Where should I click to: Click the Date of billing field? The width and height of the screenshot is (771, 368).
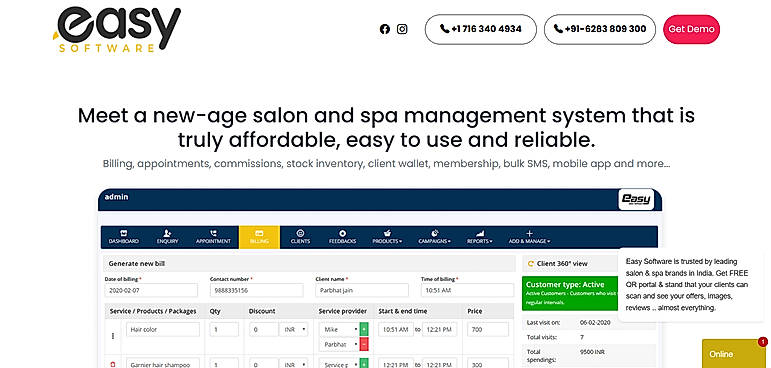pos(151,290)
